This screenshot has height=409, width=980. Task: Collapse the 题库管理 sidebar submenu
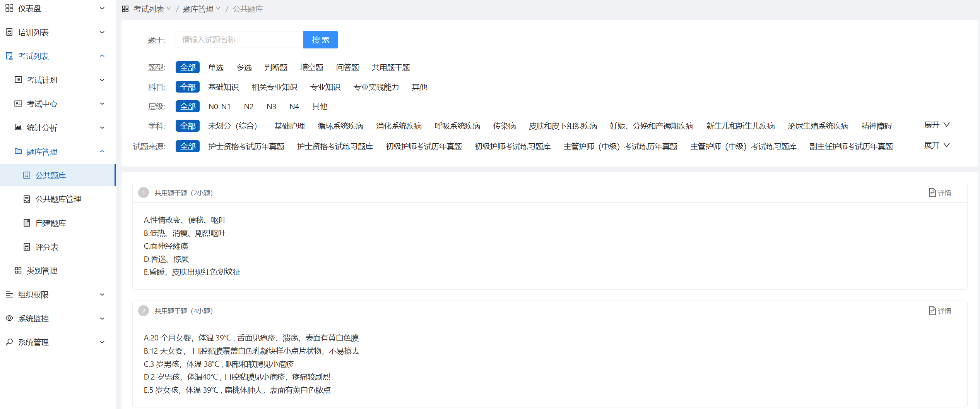coord(102,151)
